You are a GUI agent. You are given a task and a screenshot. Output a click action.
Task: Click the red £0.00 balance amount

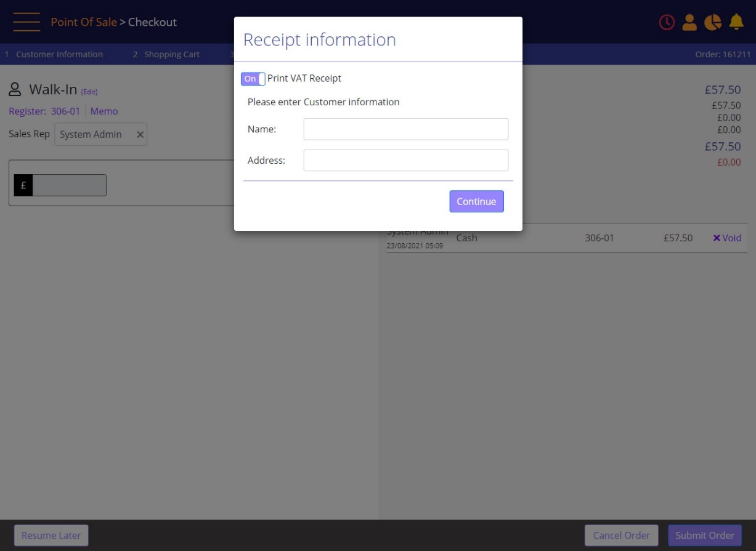(x=729, y=163)
